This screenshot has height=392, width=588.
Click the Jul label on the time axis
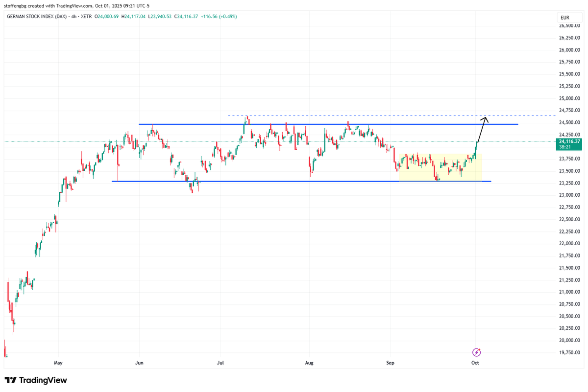pos(220,363)
